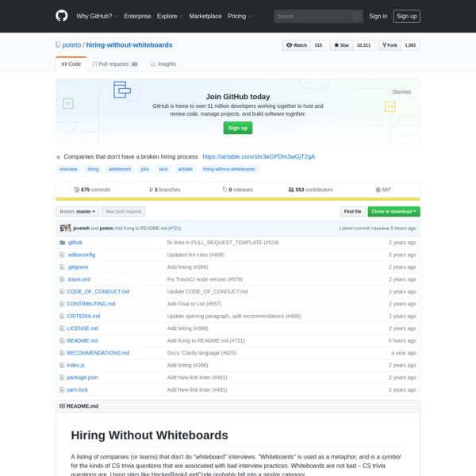Viewport: 476px width, 476px height.
Task: Open yarn.lock file
Action: pyautogui.click(x=77, y=390)
